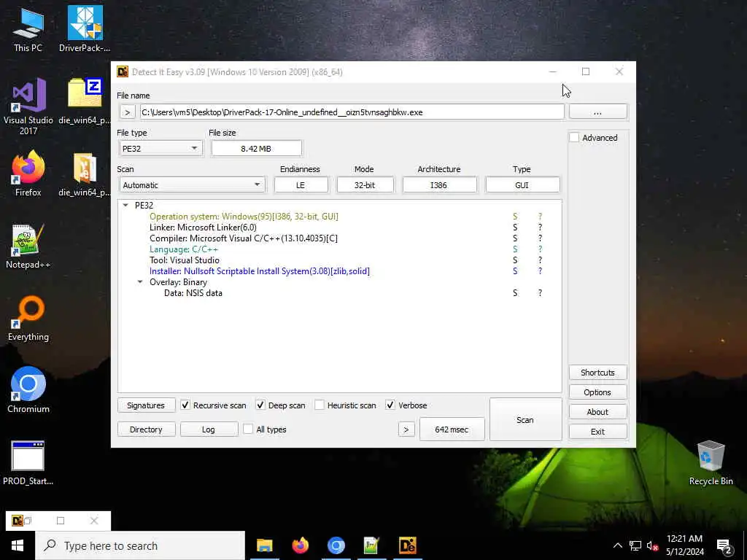Screen dimensions: 747x560
Task: Open File type PE32 dropdown
Action: point(160,149)
